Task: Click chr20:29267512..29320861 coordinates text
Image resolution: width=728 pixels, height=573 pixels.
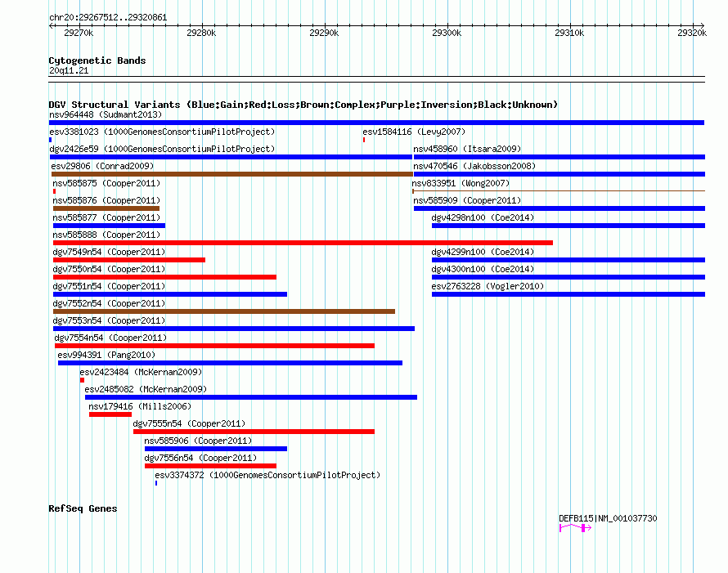Action: pos(108,17)
